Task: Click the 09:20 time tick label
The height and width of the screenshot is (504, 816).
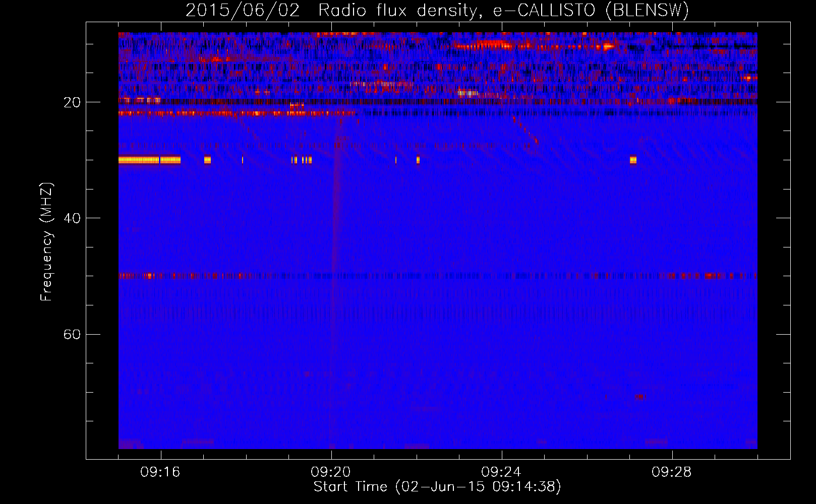Action: (x=331, y=472)
